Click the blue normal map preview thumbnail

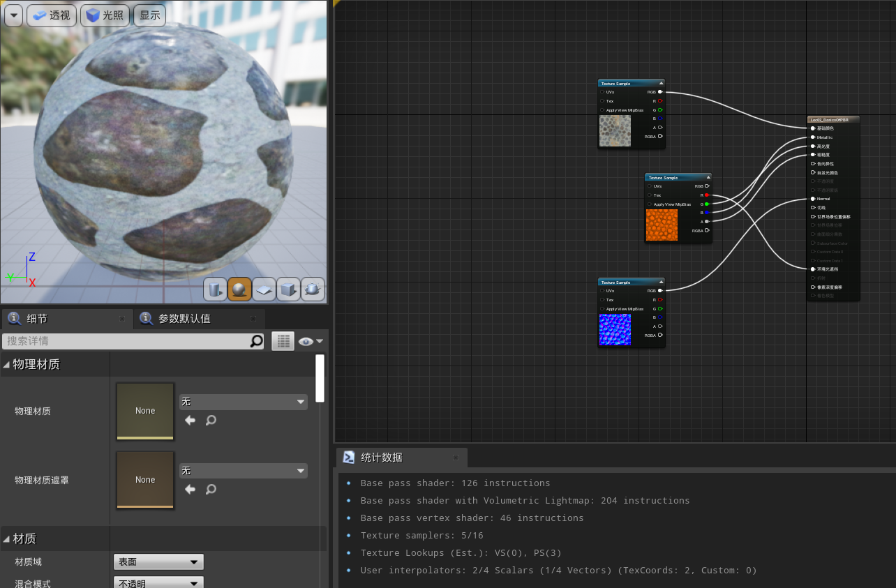pos(615,329)
